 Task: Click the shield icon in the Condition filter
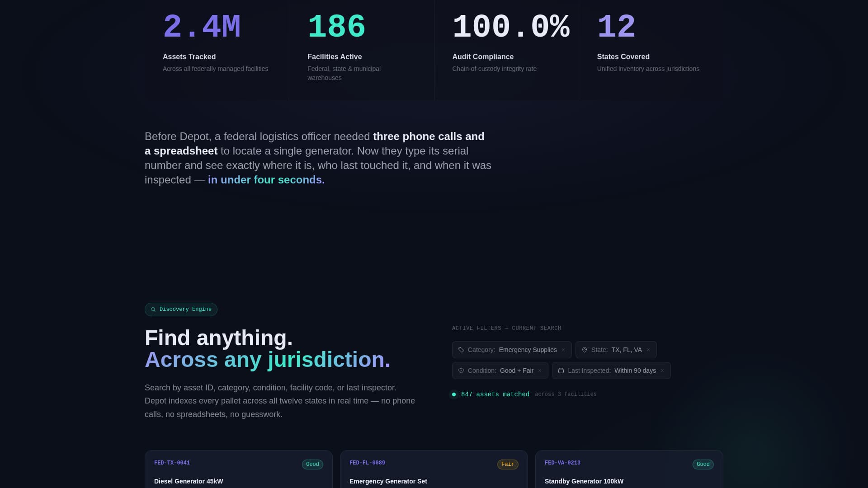tap(461, 371)
